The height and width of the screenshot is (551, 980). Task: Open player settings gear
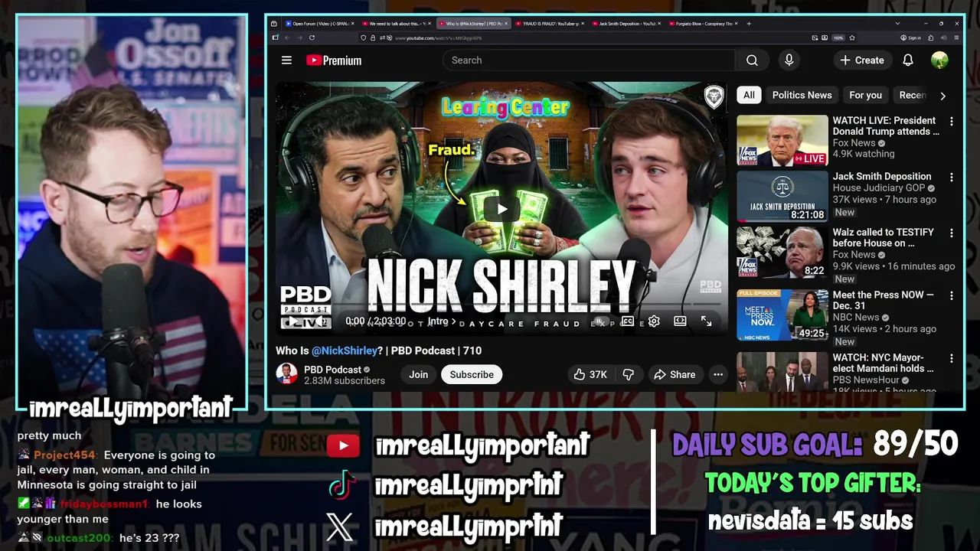[x=654, y=321]
